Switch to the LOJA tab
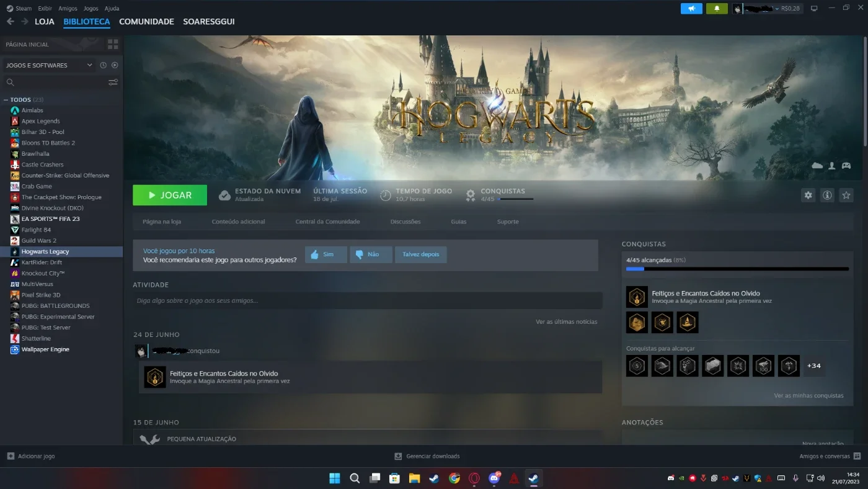 45,22
